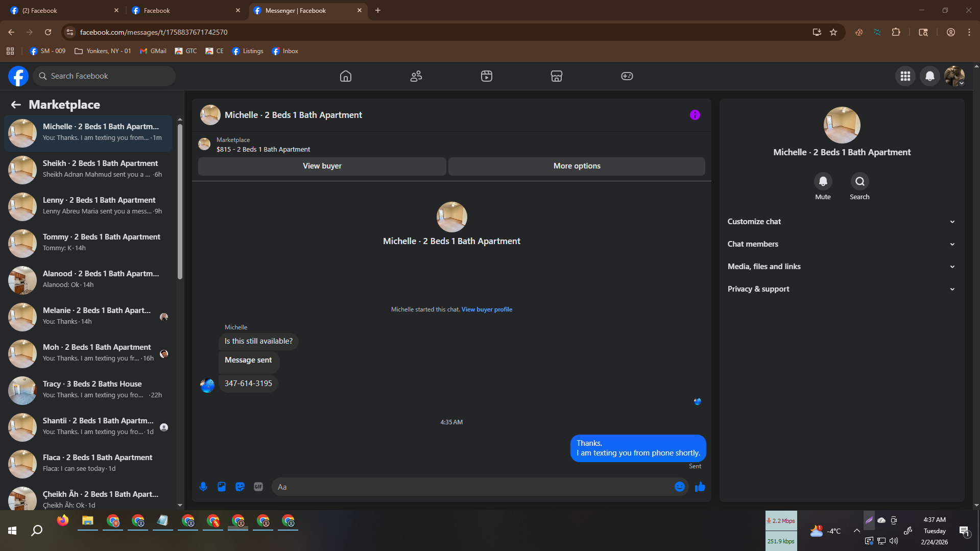This screenshot has width=980, height=551.
Task: Open Sheikh 2 Beds conversation
Action: [x=88, y=170]
